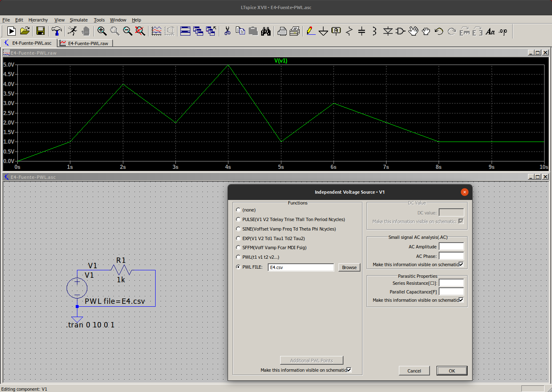This screenshot has height=392, width=552.
Task: Select the Move tool open hand icon
Action: (x=413, y=31)
